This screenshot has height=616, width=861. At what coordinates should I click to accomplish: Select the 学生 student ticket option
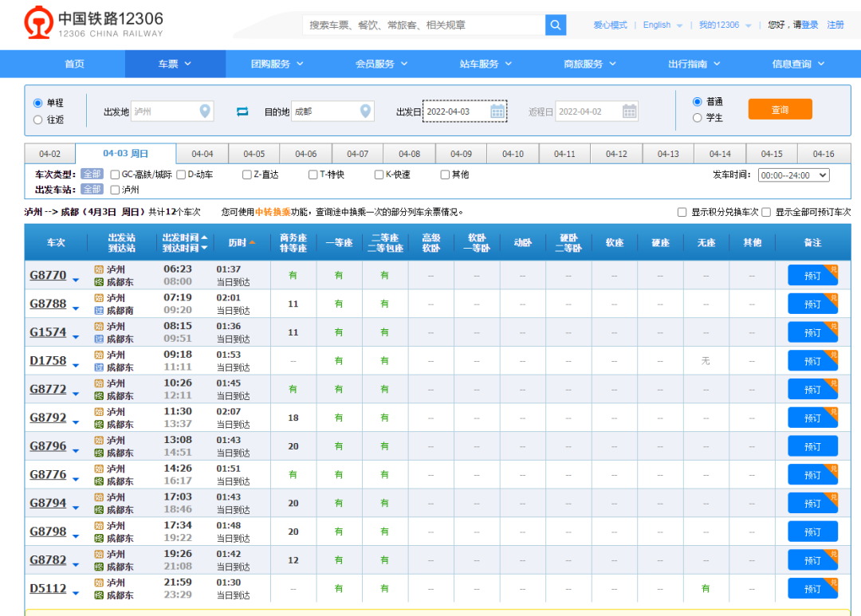[x=698, y=118]
